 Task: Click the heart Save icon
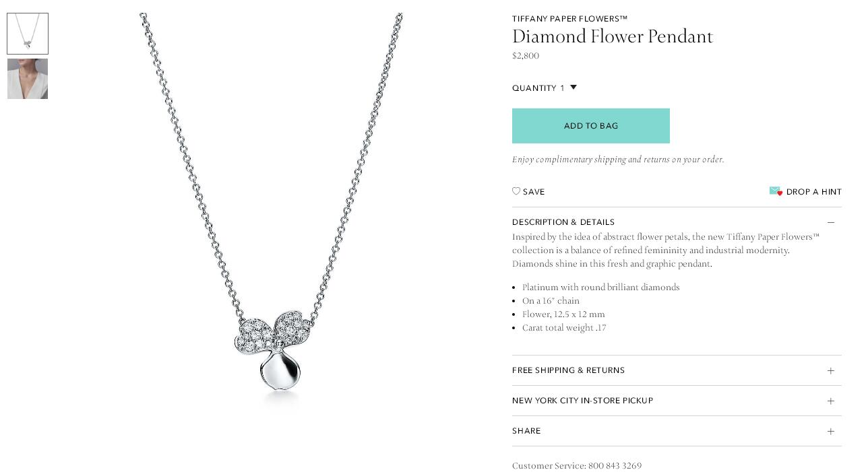516,191
